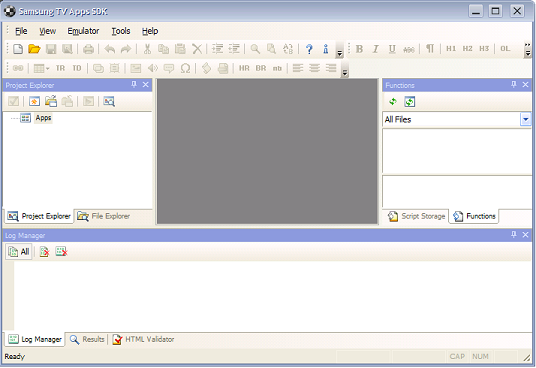Click the Print icon in the toolbar
This screenshot has height=368, width=536.
88,49
